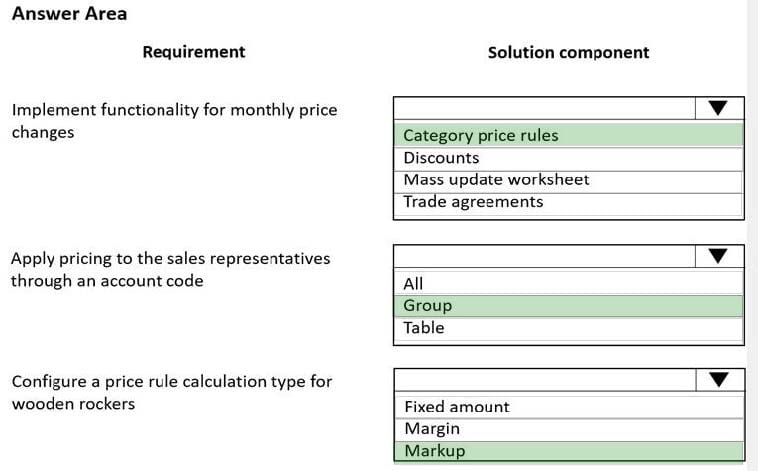Click the Answer Area heading
This screenshot has height=471, width=758.
point(70,14)
